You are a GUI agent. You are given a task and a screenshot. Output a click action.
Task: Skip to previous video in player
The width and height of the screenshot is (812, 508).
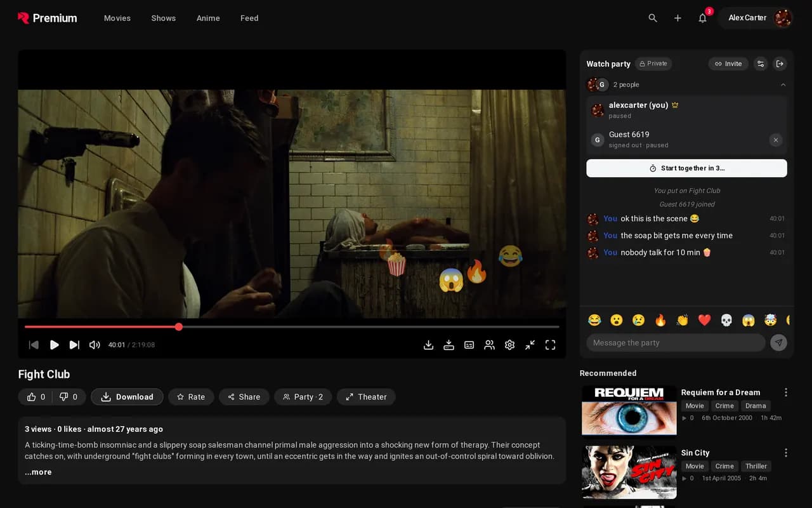[x=34, y=345]
